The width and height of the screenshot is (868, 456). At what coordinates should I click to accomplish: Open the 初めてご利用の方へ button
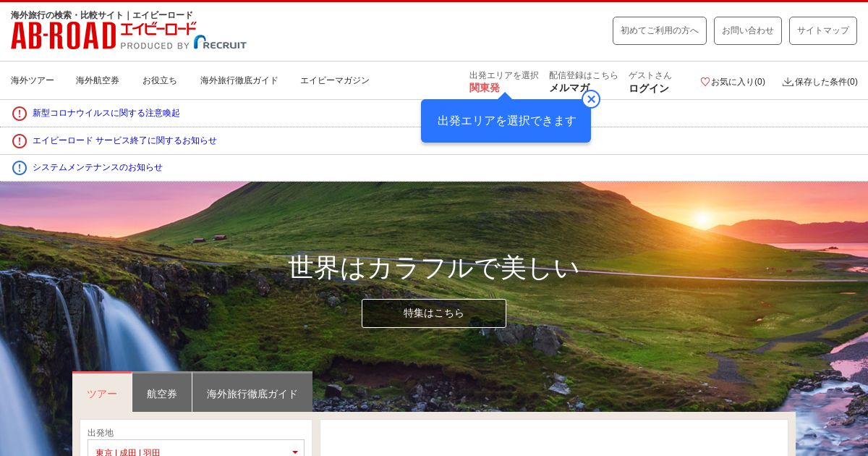click(x=660, y=30)
